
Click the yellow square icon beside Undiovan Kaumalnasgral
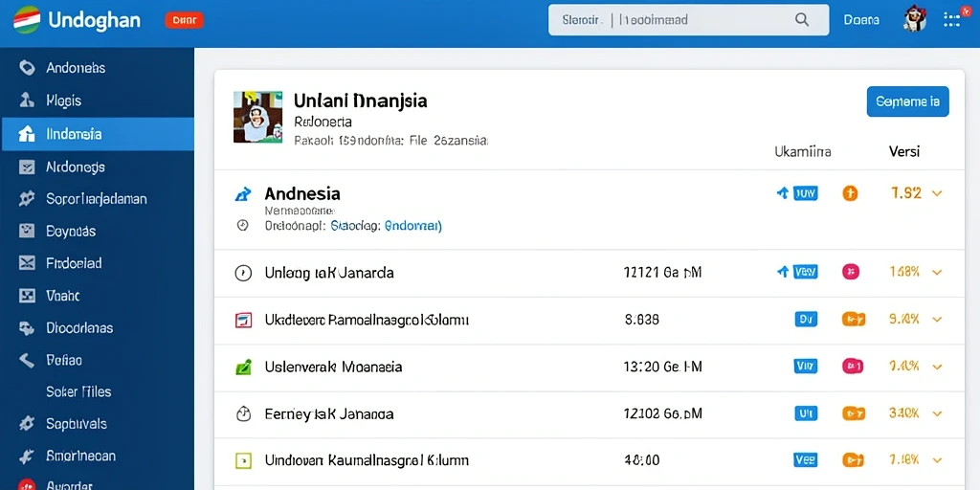pos(243,460)
